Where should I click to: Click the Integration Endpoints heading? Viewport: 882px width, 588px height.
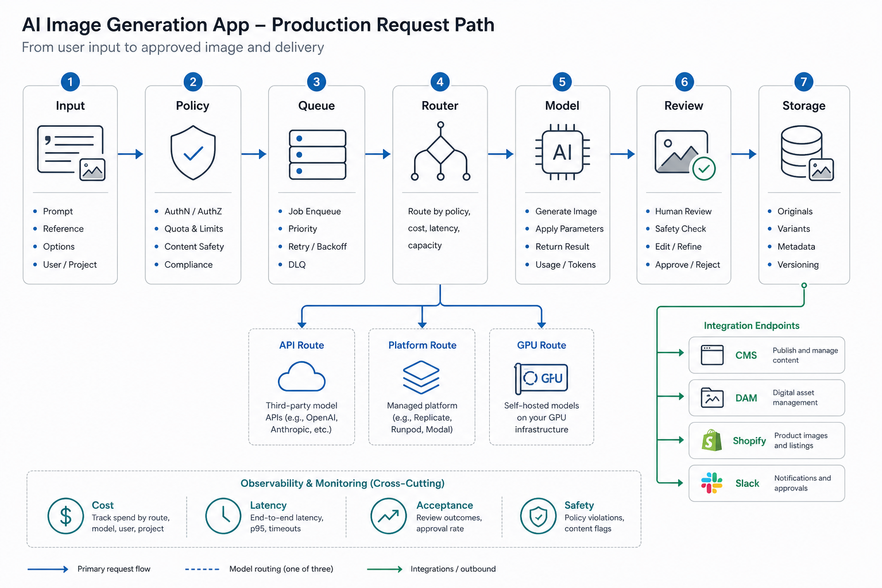coord(752,326)
